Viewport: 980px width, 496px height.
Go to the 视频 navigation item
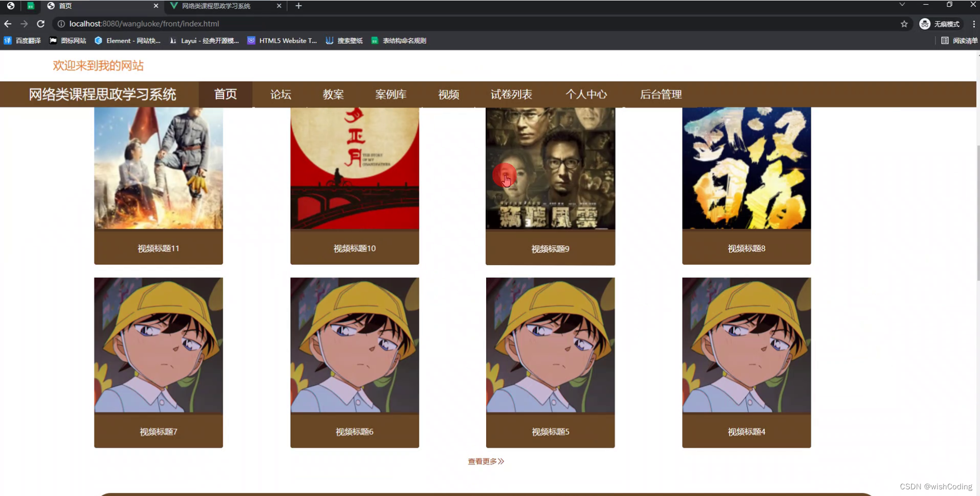pyautogui.click(x=449, y=94)
